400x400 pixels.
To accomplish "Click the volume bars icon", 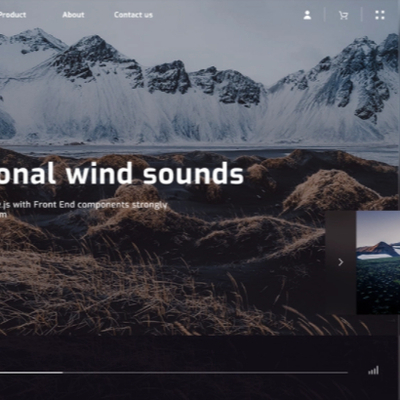I will click(373, 370).
